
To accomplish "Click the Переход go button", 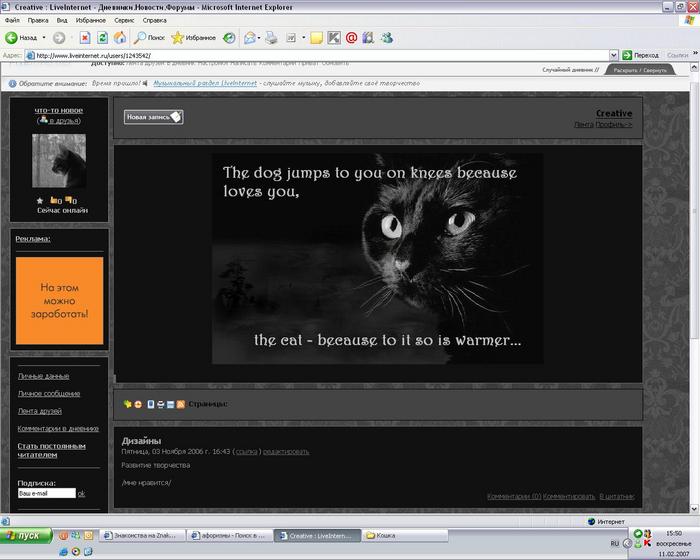I will pyautogui.click(x=641, y=55).
